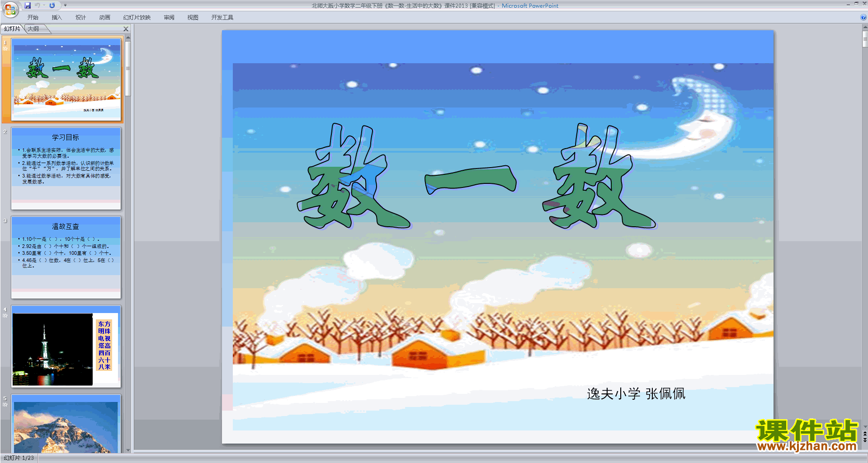Viewport: 868px width, 463px height.
Task: Click animation star icon beside slide 4
Action: point(5,315)
